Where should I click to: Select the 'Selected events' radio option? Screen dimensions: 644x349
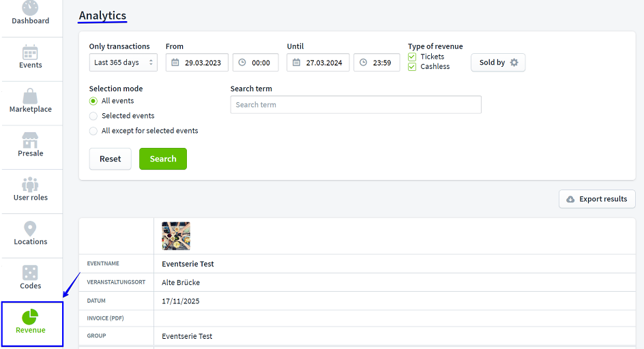tap(93, 116)
